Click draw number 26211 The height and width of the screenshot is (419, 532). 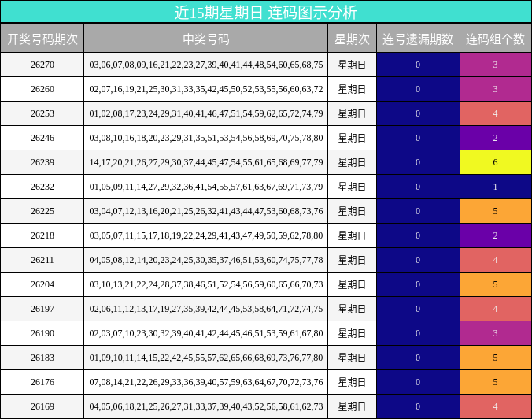point(42,260)
